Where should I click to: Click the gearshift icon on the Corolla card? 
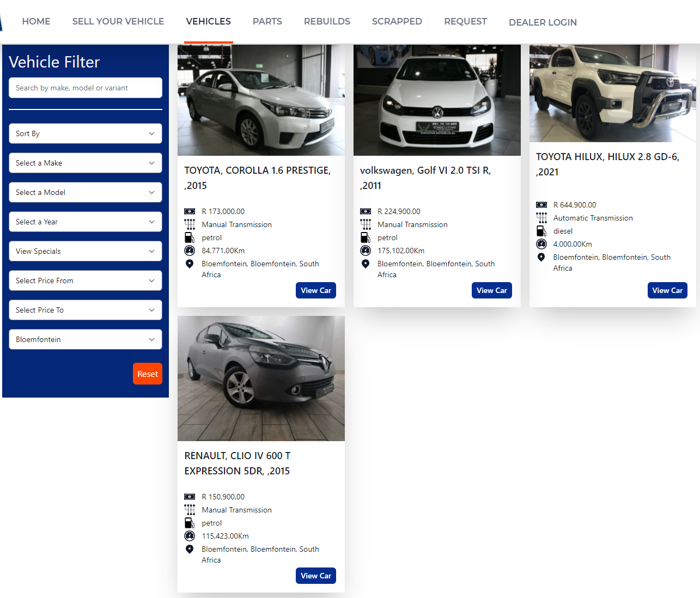tap(190, 224)
